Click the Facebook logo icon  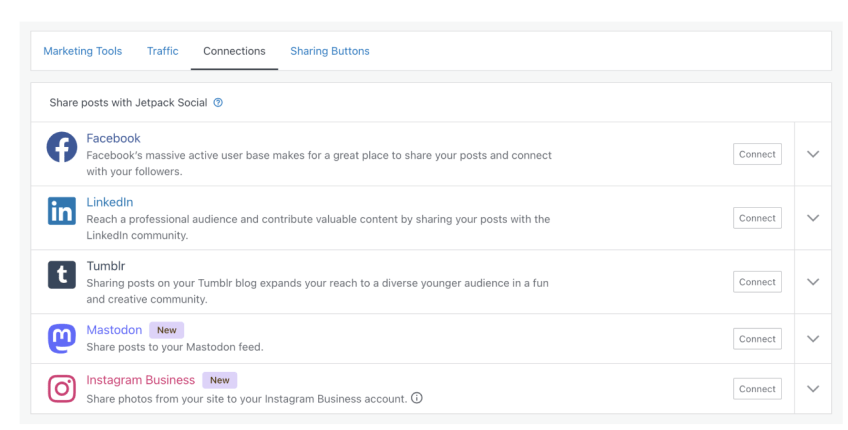pos(62,148)
